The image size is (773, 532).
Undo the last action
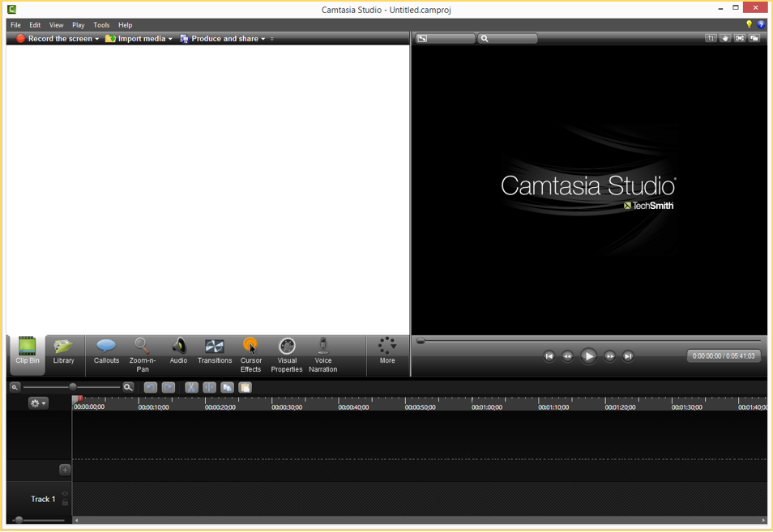(x=151, y=388)
